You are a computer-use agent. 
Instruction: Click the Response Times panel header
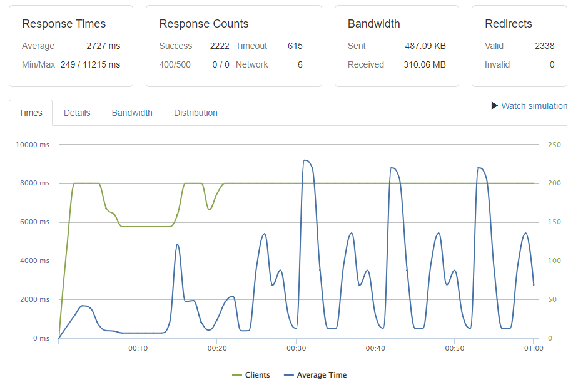tap(64, 24)
